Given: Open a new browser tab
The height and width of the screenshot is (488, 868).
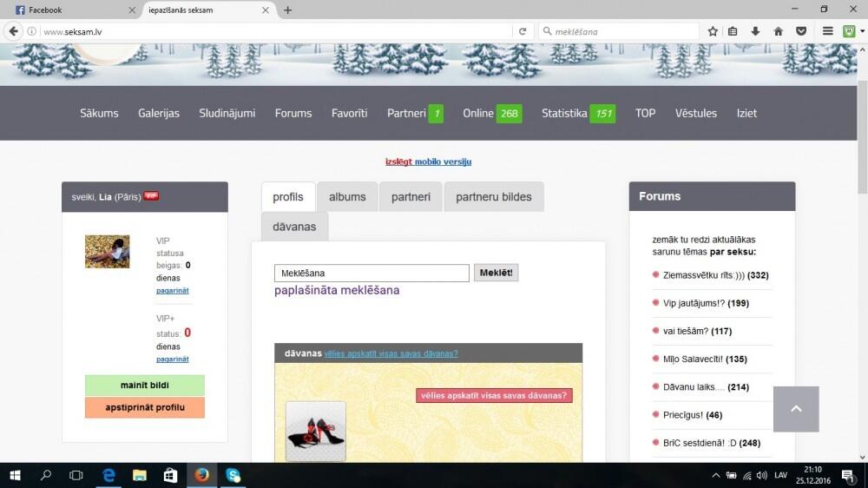Looking at the screenshot, I should click(288, 10).
